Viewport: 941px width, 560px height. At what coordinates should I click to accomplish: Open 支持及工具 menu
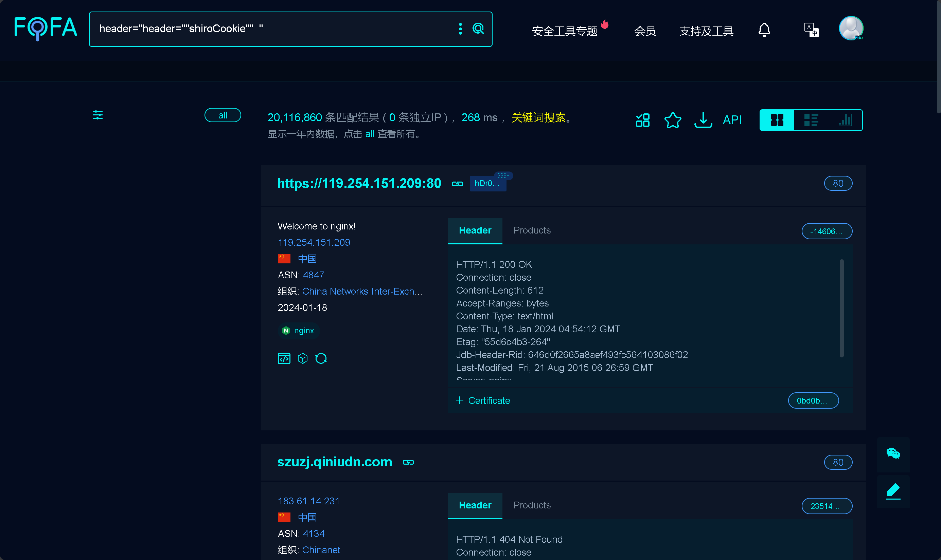706,31
